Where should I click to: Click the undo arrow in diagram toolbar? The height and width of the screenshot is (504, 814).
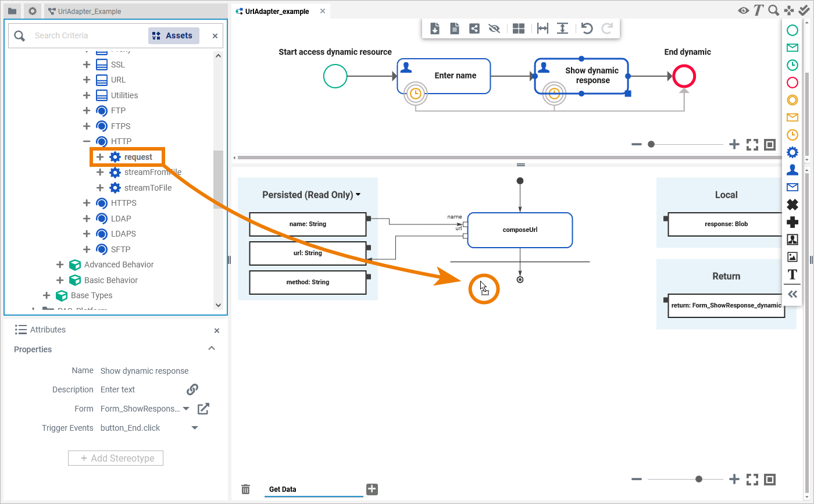pos(587,28)
